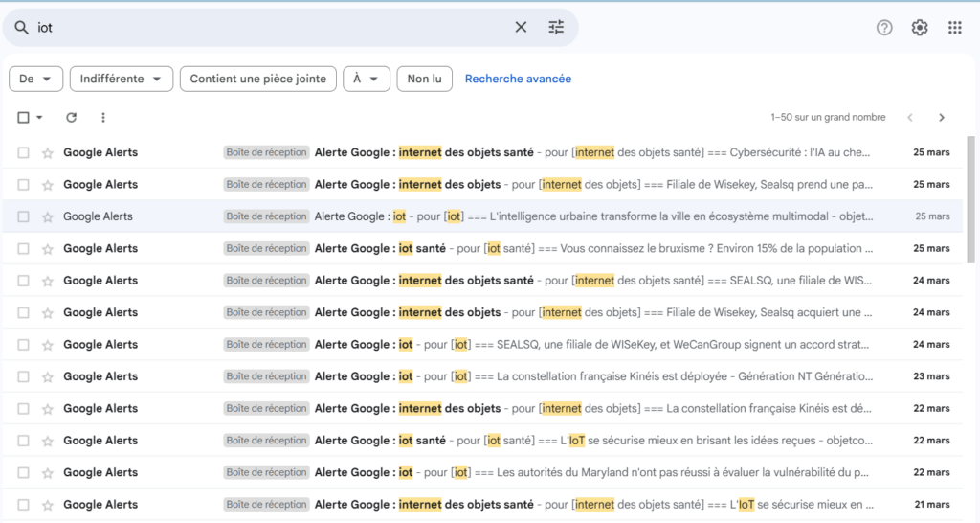980x523 pixels.
Task: Open the Help question mark icon
Action: pos(884,28)
